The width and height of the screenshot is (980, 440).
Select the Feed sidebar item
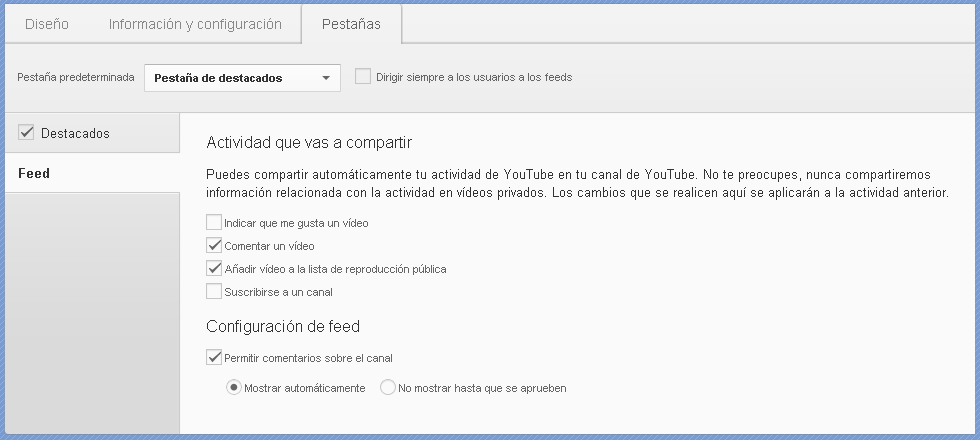point(92,173)
